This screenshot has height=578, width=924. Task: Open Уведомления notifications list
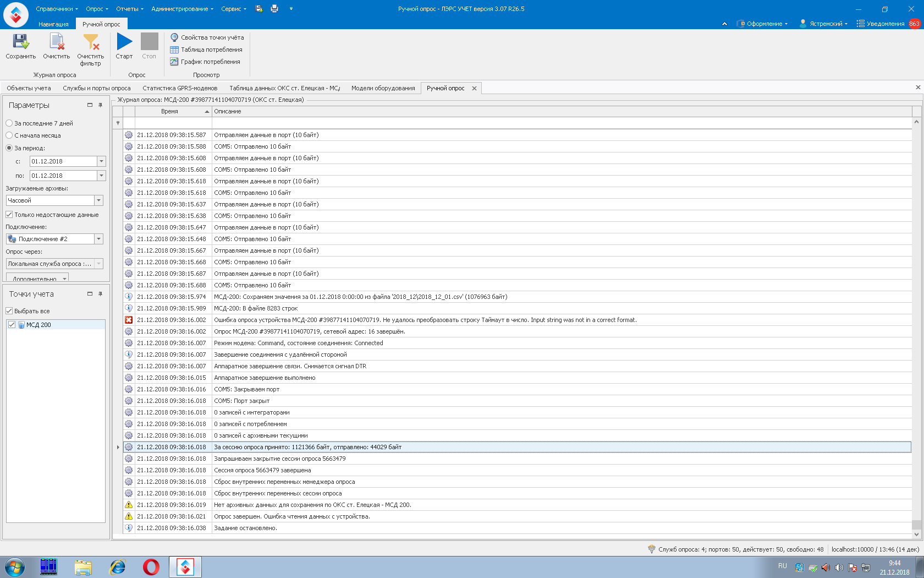[x=881, y=24]
